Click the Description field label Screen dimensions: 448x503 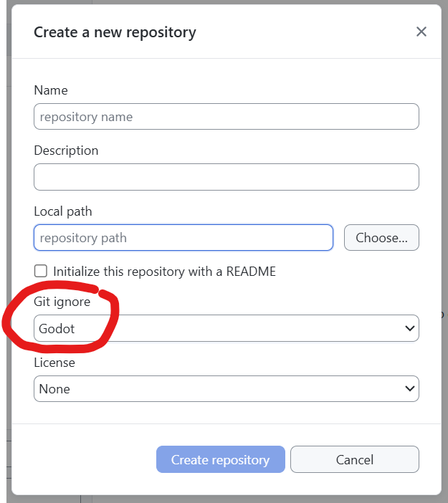pyautogui.click(x=66, y=150)
